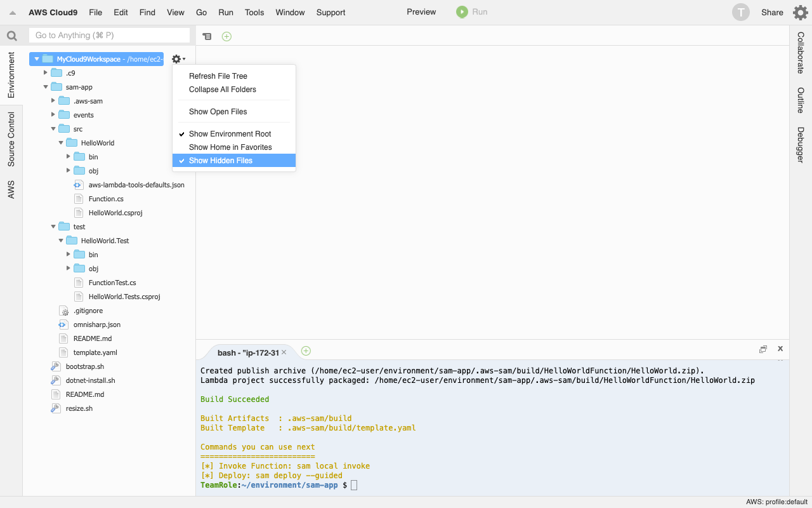This screenshot has width=812, height=508.
Task: Toggle Show Home in Favorites option
Action: (x=234, y=147)
